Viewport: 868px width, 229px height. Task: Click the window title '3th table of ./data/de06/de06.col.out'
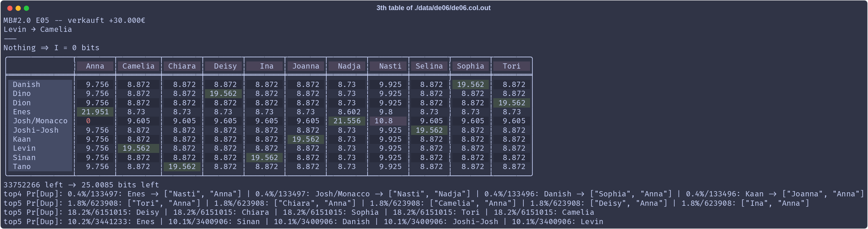(433, 8)
